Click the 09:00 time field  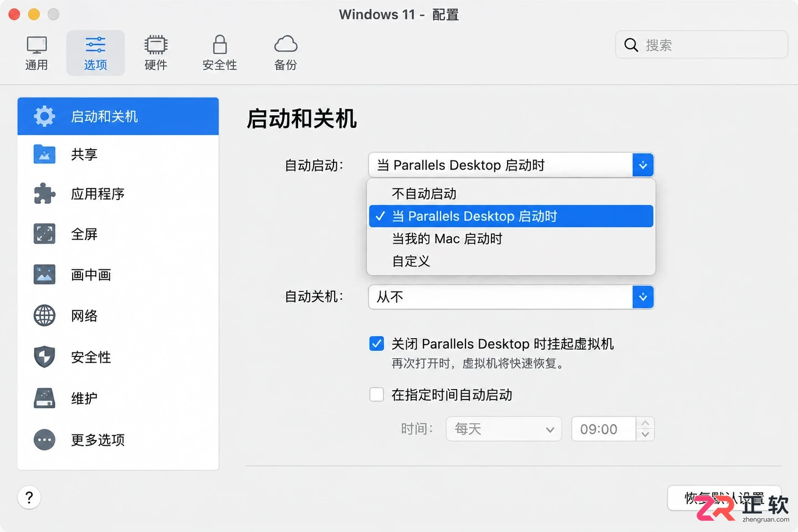tap(604, 429)
